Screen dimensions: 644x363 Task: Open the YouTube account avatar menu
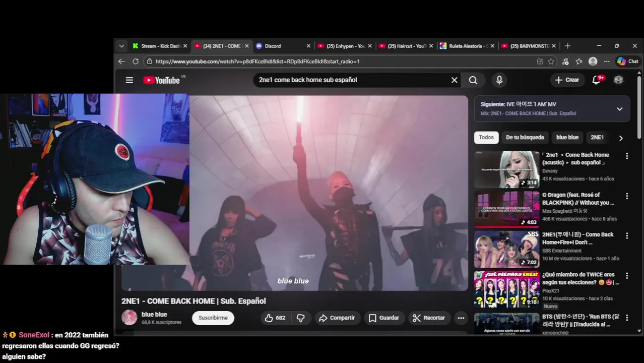pos(619,80)
